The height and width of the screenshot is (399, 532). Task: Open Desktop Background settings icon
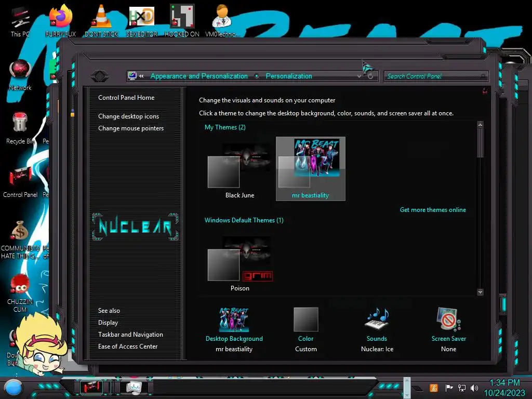(x=234, y=320)
